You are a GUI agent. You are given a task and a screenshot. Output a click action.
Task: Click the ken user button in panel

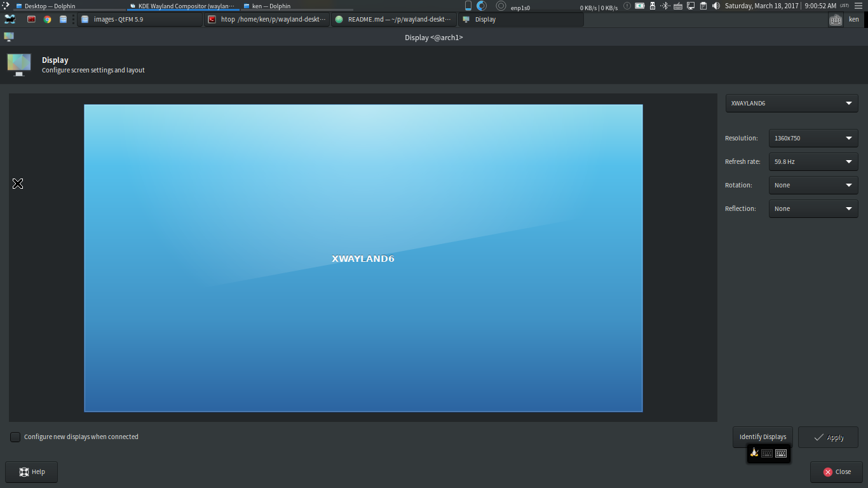click(x=853, y=20)
